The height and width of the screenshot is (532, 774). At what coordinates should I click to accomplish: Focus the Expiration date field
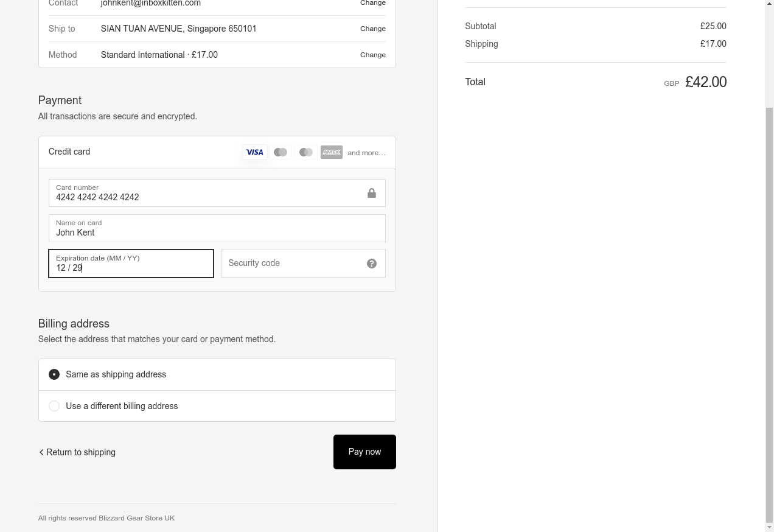pyautogui.click(x=131, y=264)
